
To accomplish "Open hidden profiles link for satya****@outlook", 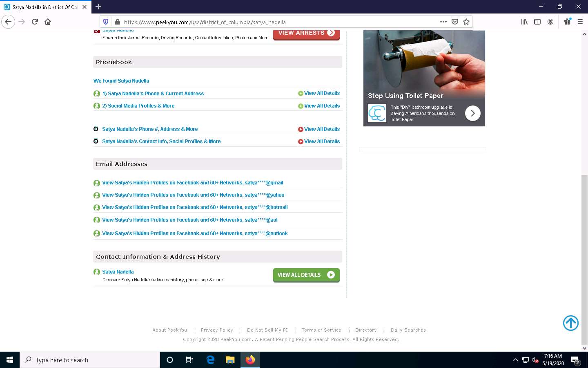I will pyautogui.click(x=195, y=233).
